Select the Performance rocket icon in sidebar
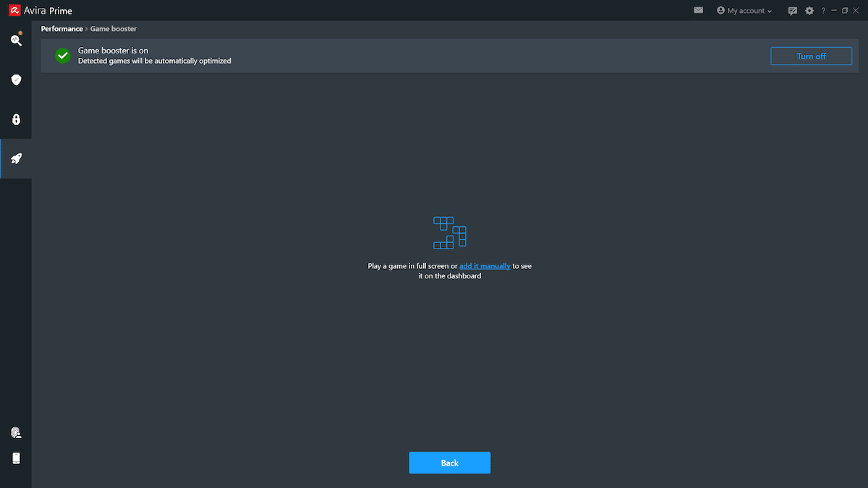The width and height of the screenshot is (868, 488). 16,158
